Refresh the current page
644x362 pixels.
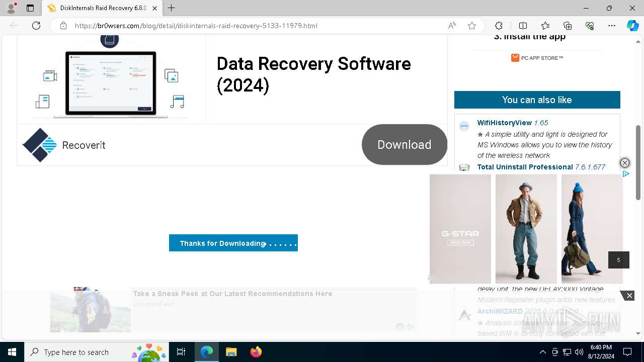click(x=36, y=26)
